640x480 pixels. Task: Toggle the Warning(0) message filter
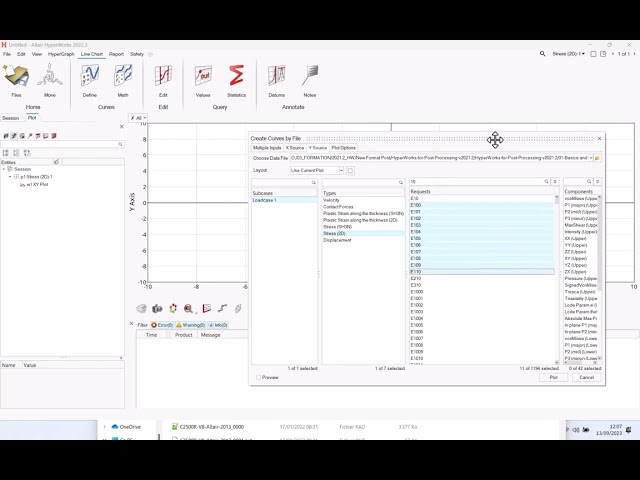191,325
